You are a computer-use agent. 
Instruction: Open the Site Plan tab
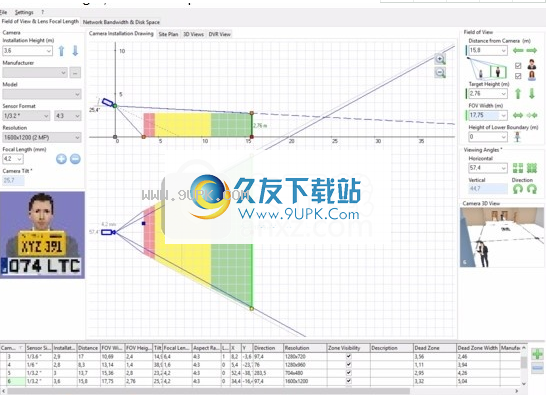coord(168,34)
